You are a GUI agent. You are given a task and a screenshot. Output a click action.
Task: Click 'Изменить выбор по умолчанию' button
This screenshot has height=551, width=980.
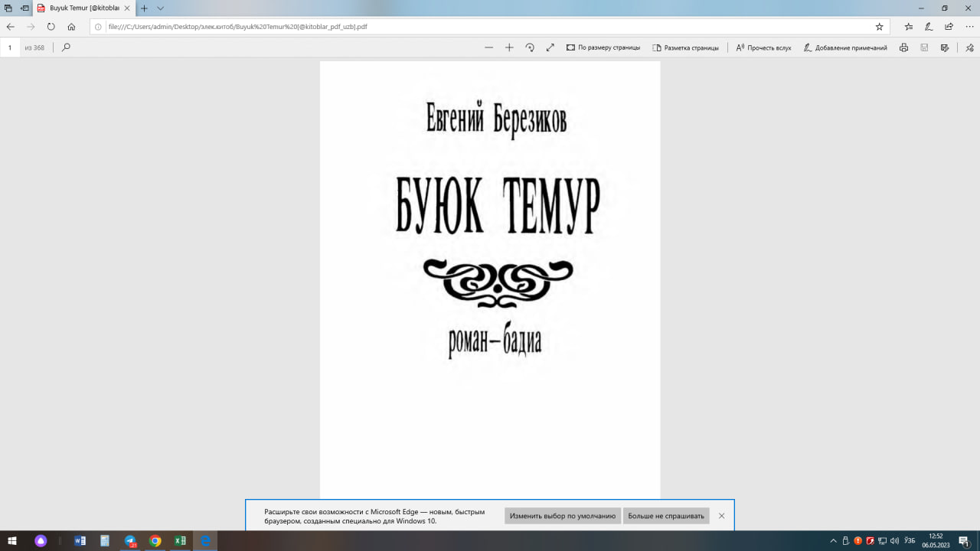coord(562,515)
